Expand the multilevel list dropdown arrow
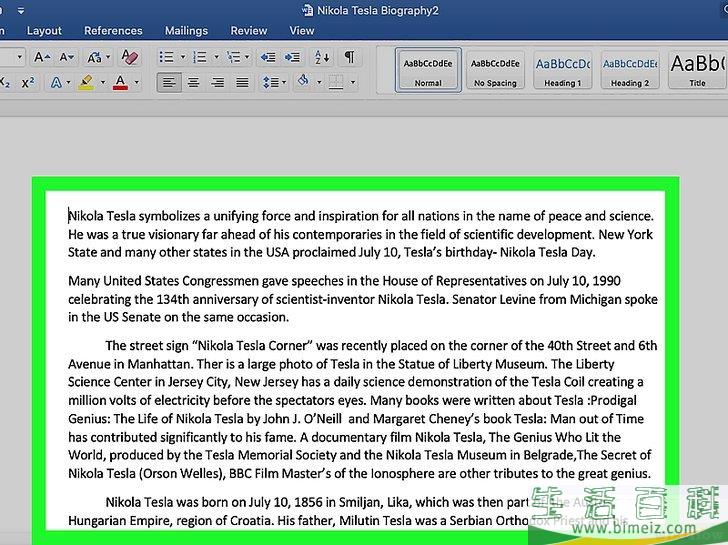Screen dimensions: 728x545 (247, 57)
